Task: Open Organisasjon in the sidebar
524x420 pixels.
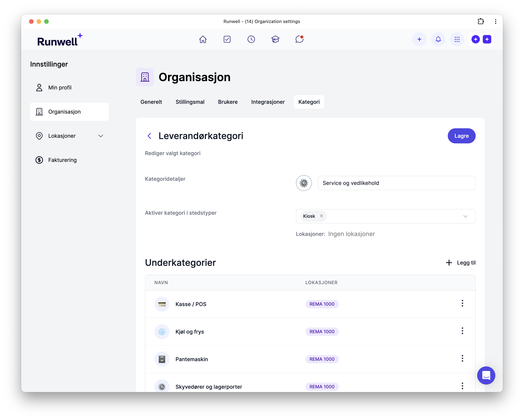Action: (x=69, y=112)
